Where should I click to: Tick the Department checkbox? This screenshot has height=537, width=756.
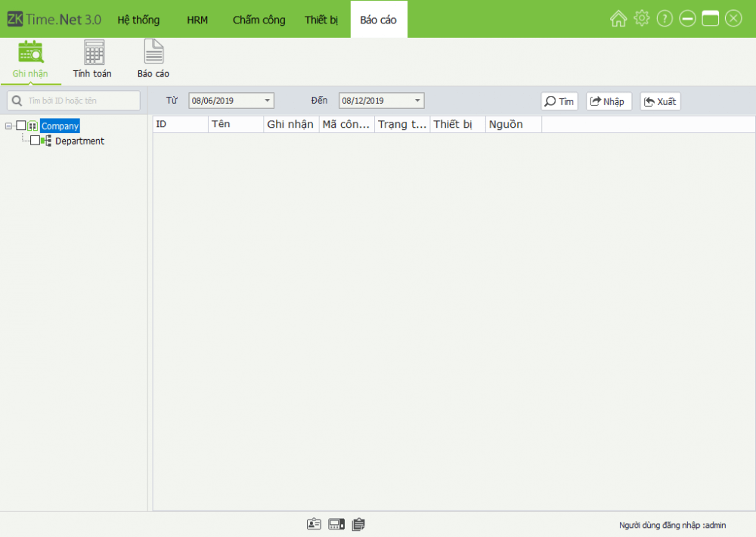point(35,141)
